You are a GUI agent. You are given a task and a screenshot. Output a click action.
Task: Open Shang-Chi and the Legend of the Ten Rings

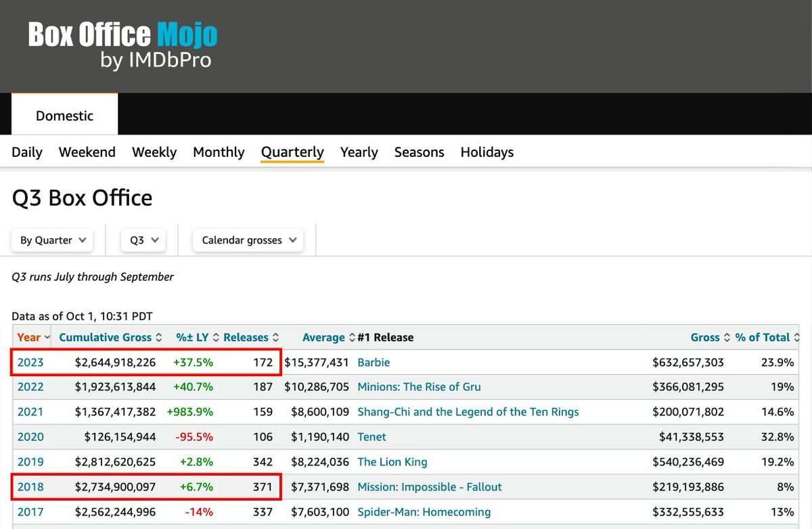468,412
